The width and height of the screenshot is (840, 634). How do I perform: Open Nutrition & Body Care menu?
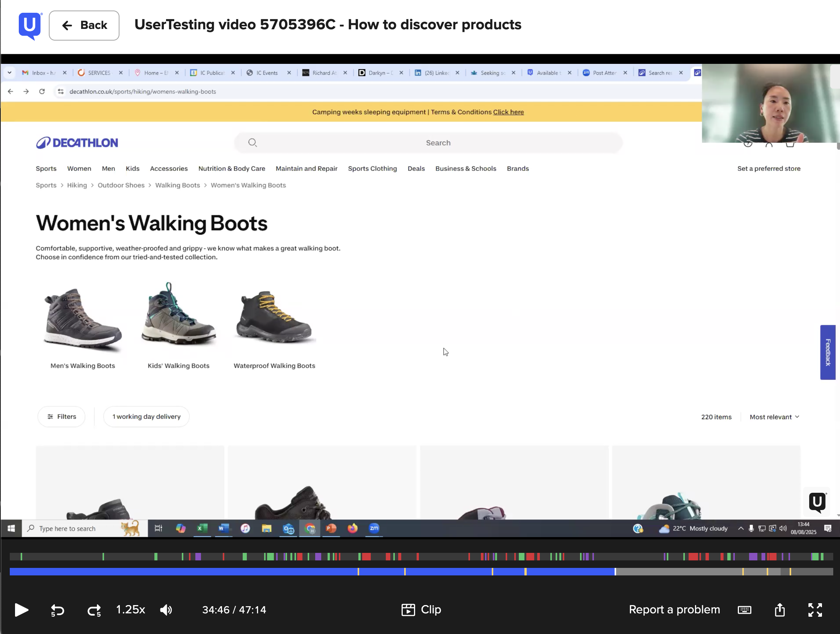(232, 169)
